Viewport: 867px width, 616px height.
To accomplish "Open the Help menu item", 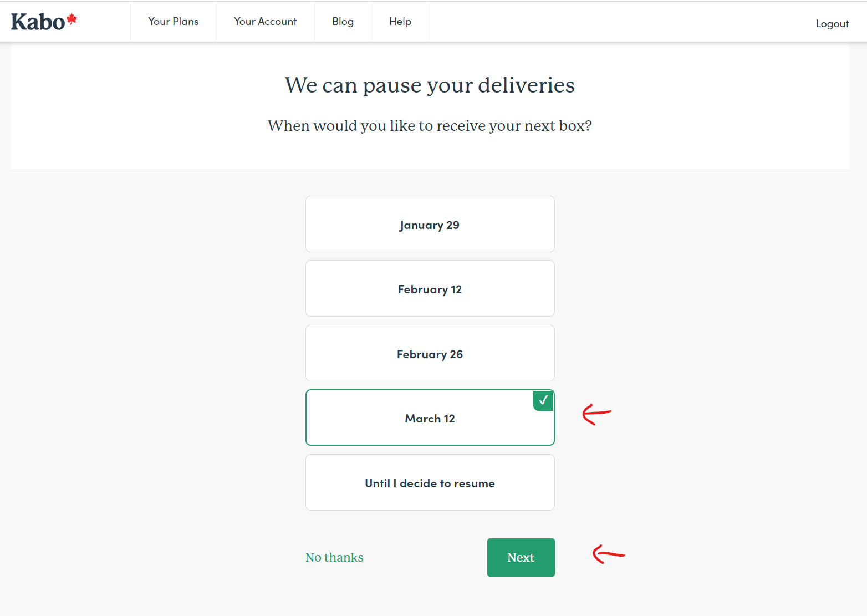I will [400, 21].
